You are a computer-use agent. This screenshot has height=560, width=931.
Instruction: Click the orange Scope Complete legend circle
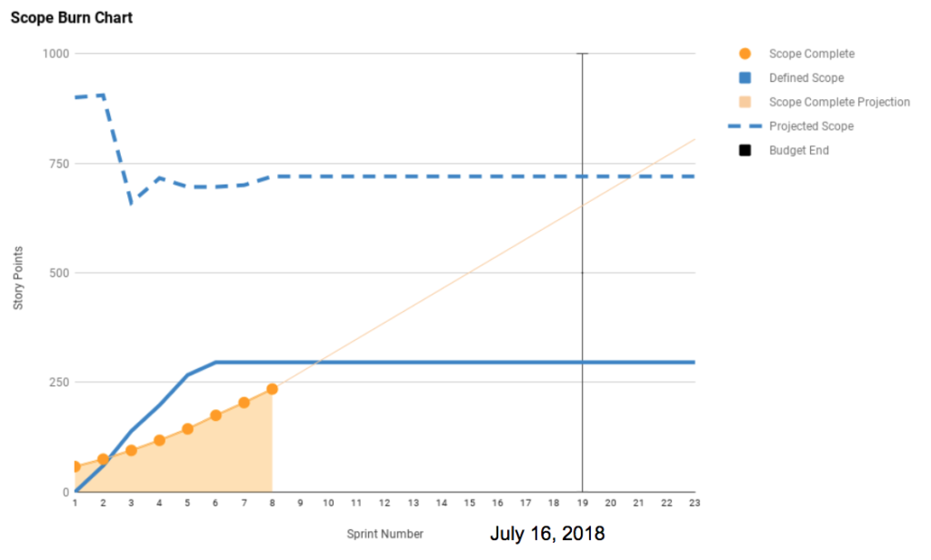[x=745, y=54]
